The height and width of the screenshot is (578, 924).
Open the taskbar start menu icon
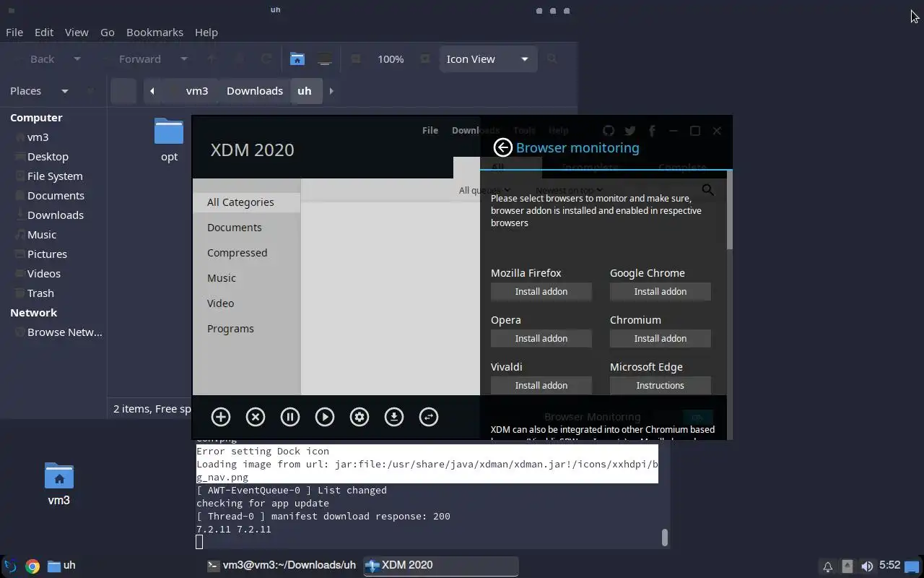point(10,566)
